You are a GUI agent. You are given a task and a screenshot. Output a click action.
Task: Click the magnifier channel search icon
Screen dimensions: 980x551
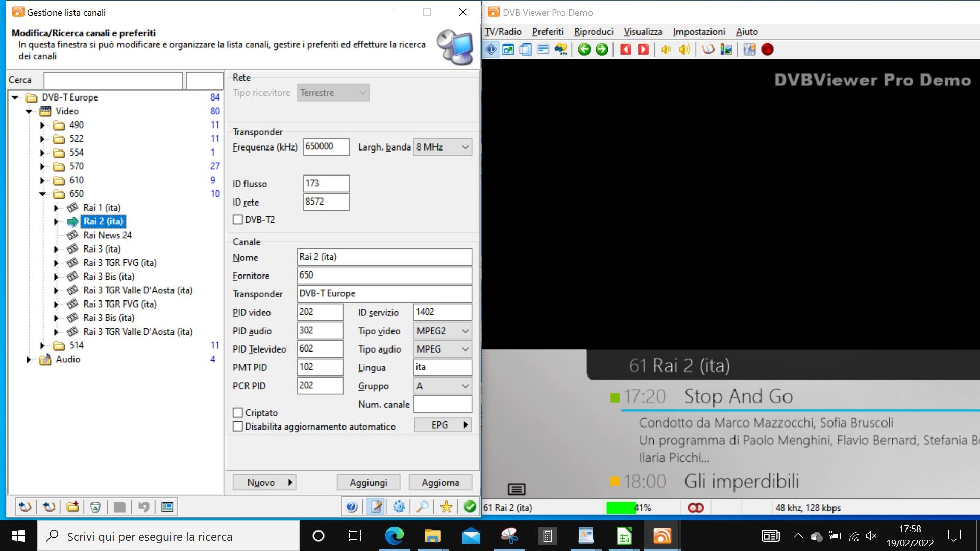423,507
